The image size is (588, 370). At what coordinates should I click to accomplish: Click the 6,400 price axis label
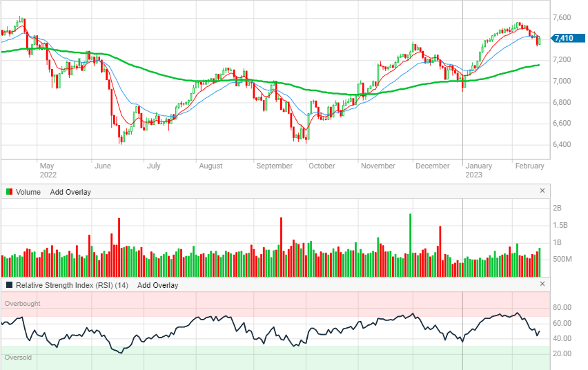(x=562, y=145)
